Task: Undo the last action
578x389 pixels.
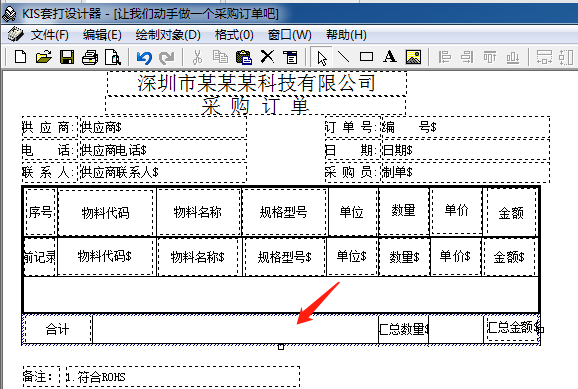Action: coord(144,58)
